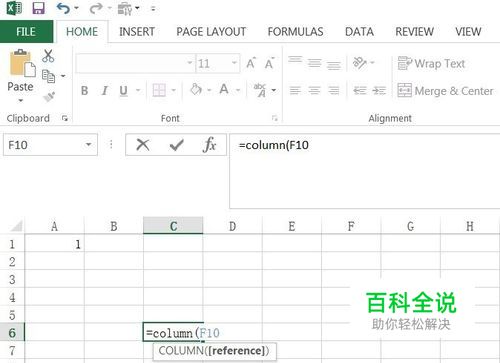500x363 pixels.
Task: Select row 6 header
Action: [12, 332]
